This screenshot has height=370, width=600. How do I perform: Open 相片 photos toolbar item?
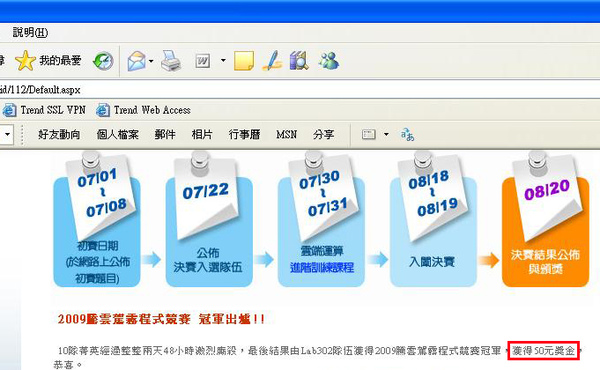click(202, 135)
